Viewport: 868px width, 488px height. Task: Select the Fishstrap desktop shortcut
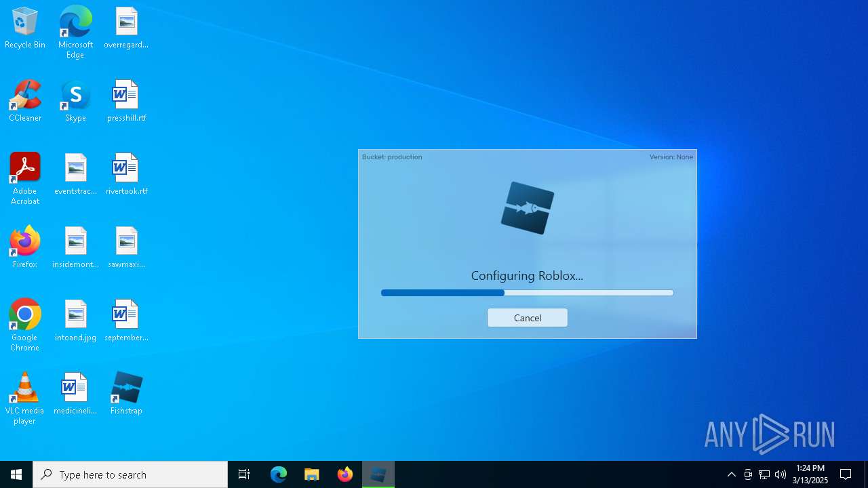pyautogui.click(x=126, y=394)
